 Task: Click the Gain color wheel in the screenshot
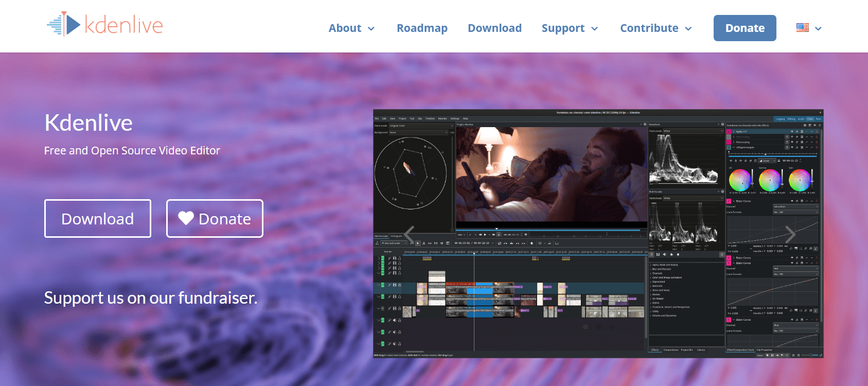800,180
